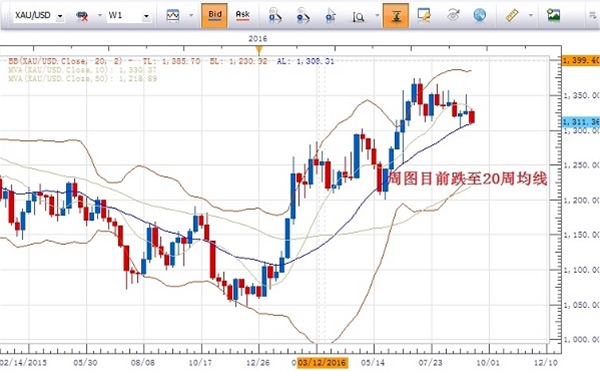Click the red Chinese annotation text on chart

467,179
